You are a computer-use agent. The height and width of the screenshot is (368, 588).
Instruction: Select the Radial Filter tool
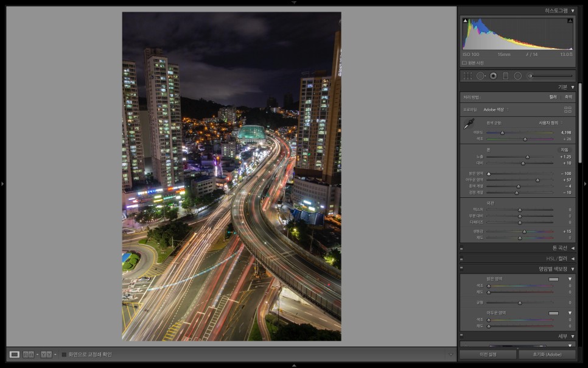pos(518,76)
